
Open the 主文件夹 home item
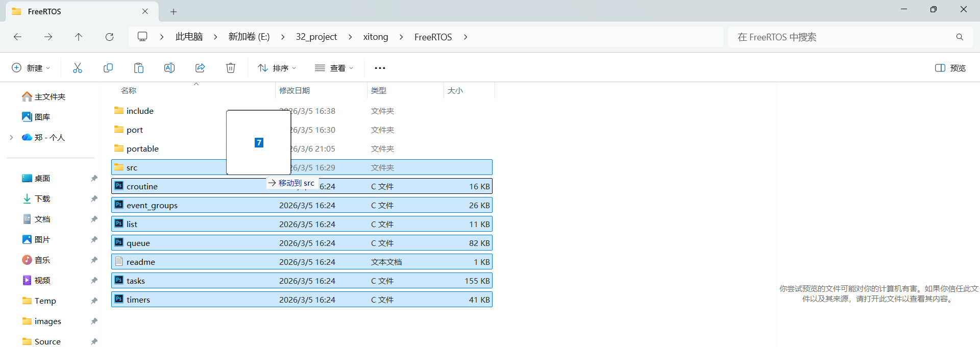(x=44, y=96)
